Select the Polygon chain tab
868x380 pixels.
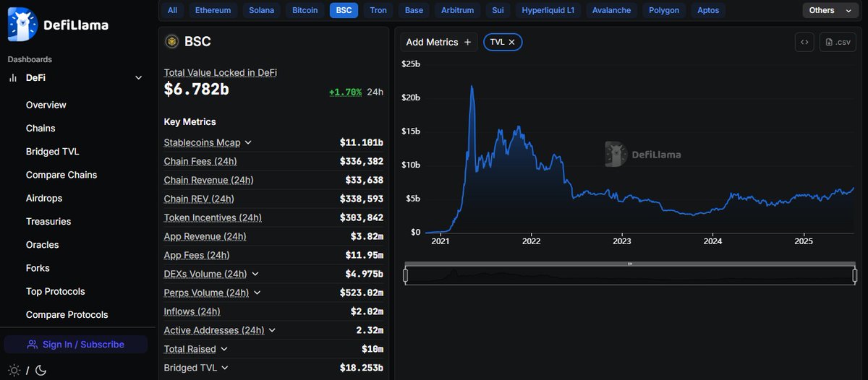click(664, 10)
